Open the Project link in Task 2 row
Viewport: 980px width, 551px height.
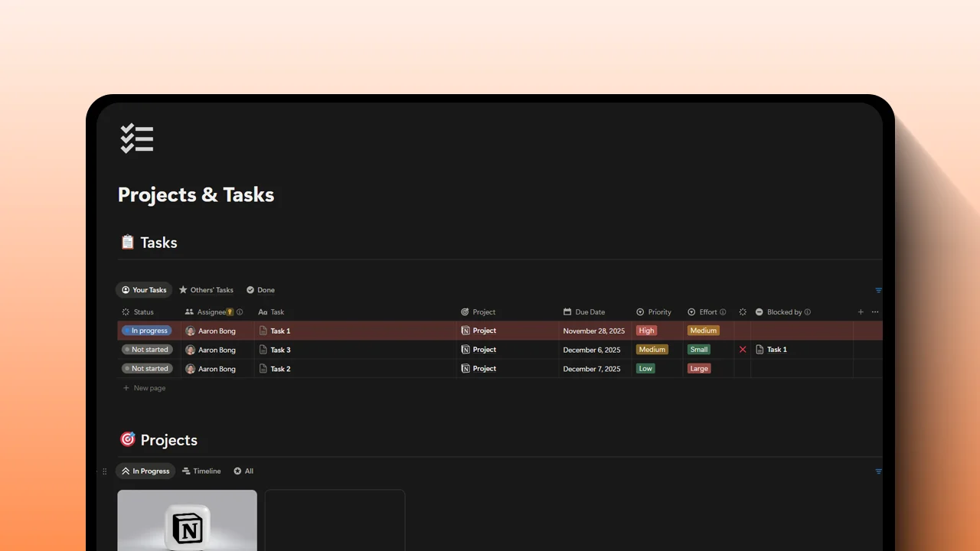pyautogui.click(x=485, y=369)
